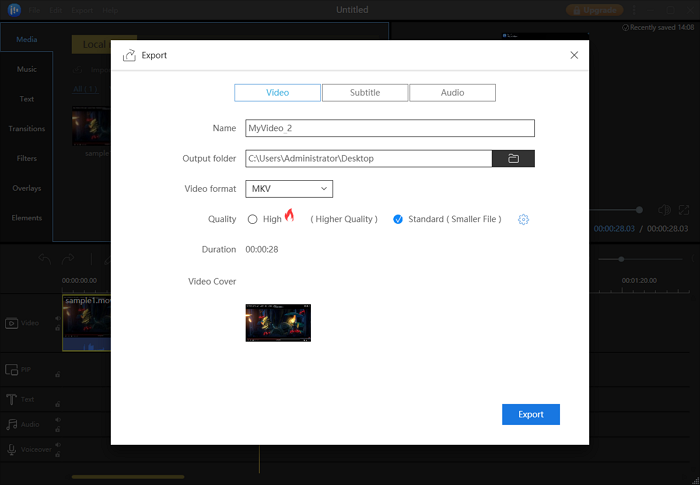Screen dimensions: 700x485
Task: Open quality settings gear icon
Action: 523,219
